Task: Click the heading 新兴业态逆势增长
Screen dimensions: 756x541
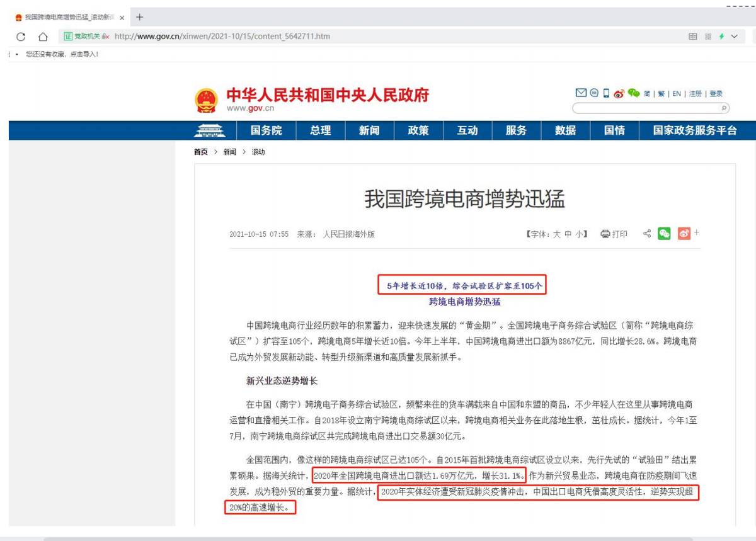Action: pyautogui.click(x=282, y=382)
